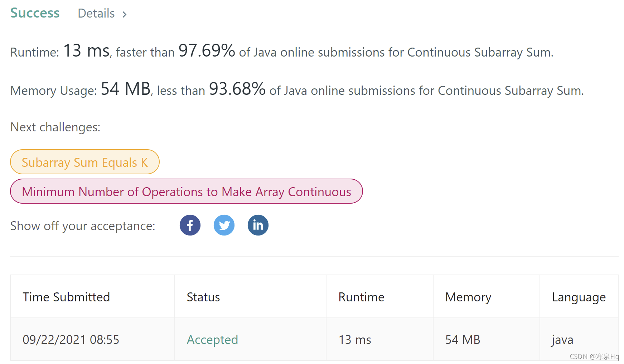
Task: Click the Time Submitted column header
Action: click(x=66, y=297)
